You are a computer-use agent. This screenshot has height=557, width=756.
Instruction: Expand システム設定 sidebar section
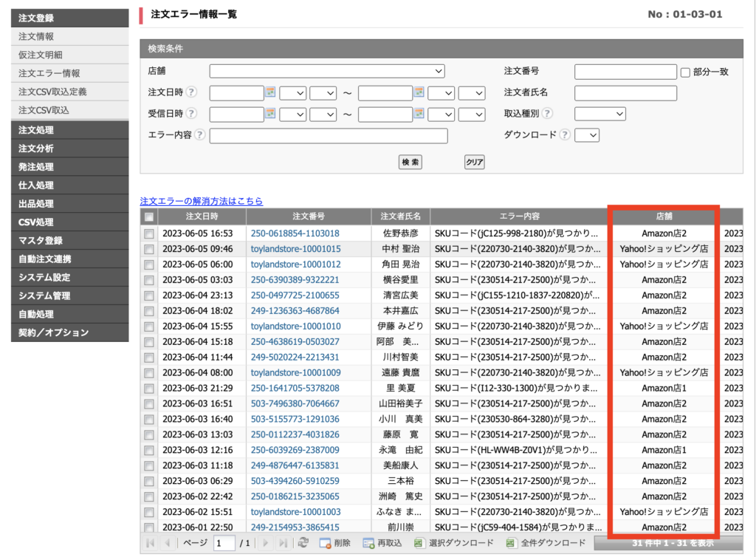(x=70, y=277)
